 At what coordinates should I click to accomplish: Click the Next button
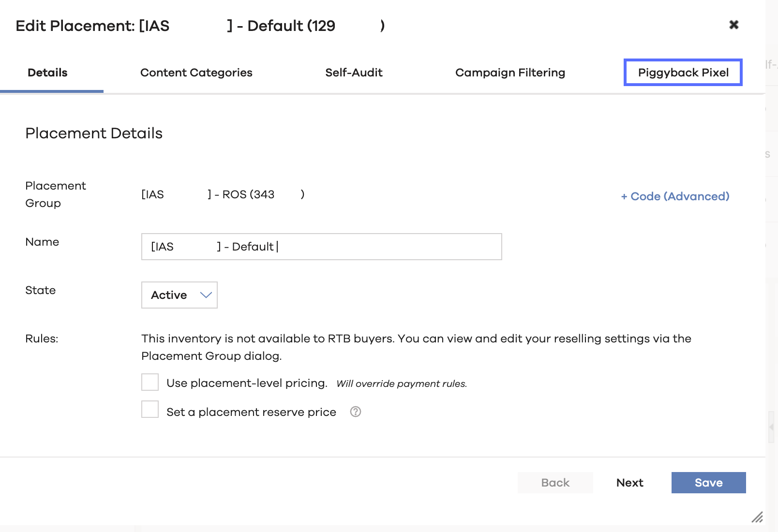click(x=630, y=483)
